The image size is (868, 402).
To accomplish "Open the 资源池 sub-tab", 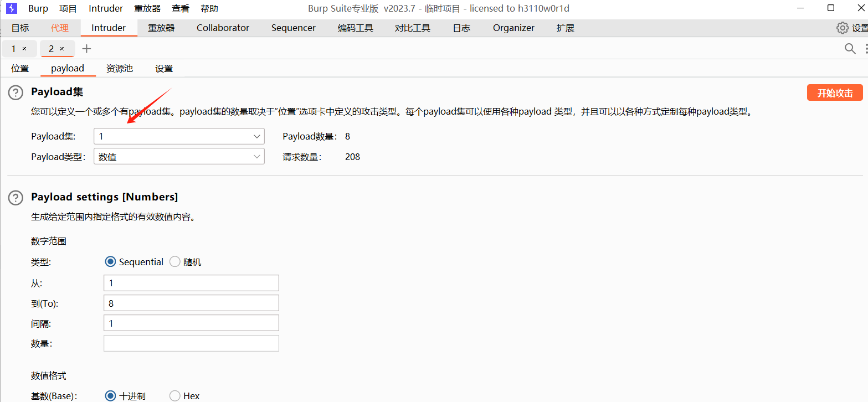I will 120,69.
